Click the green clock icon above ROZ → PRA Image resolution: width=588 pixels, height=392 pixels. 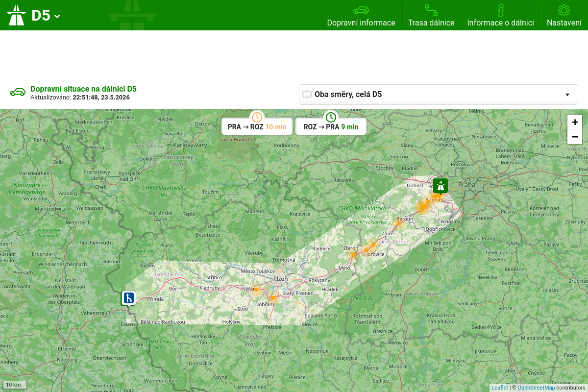click(x=331, y=117)
